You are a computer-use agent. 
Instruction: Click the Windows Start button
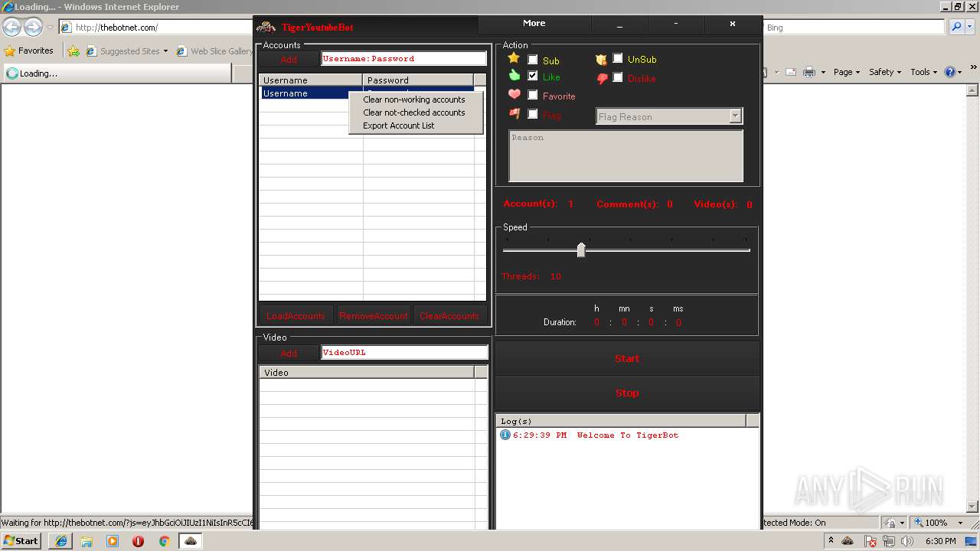[x=21, y=541]
